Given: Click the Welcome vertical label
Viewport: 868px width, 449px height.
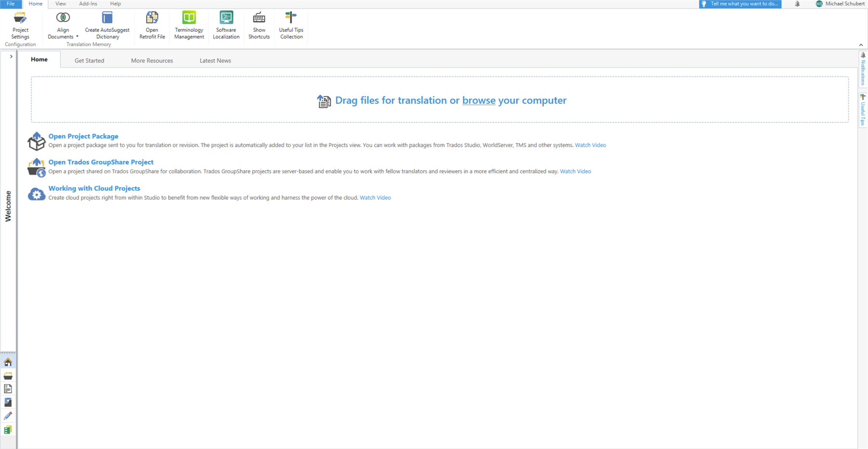Looking at the screenshot, I should (8, 206).
